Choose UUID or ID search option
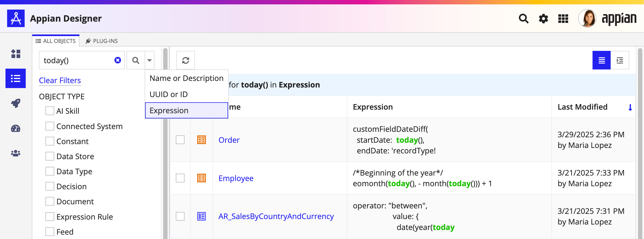 tap(186, 94)
